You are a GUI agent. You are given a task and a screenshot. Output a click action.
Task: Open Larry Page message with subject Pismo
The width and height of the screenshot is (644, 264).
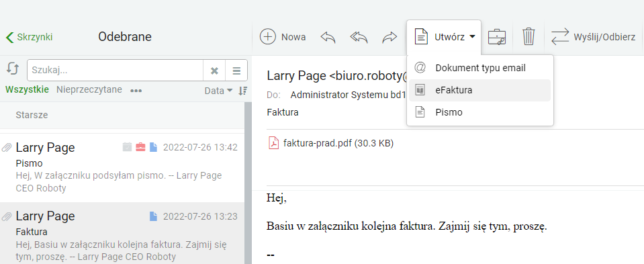pos(122,167)
